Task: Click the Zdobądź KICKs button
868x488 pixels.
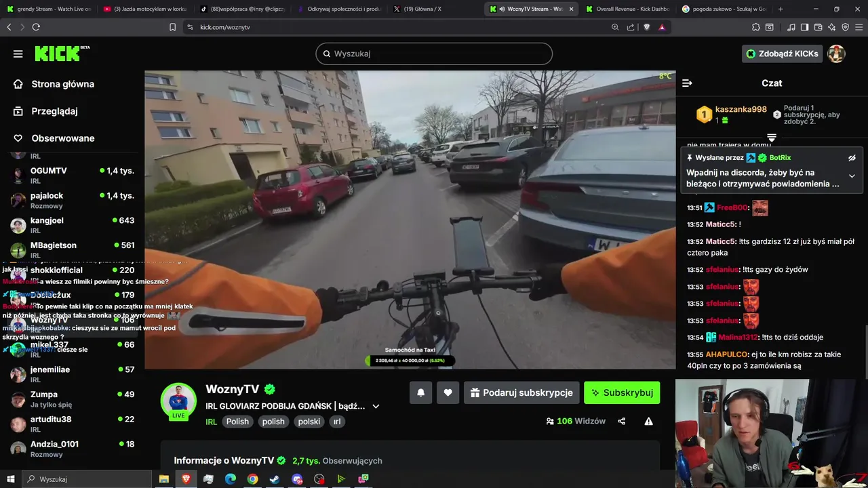Action: [x=782, y=54]
